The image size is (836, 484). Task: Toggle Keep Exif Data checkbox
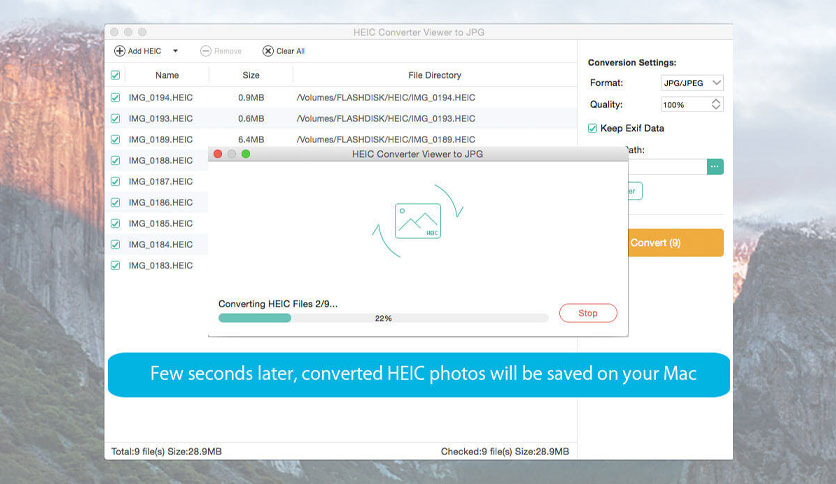click(x=592, y=128)
